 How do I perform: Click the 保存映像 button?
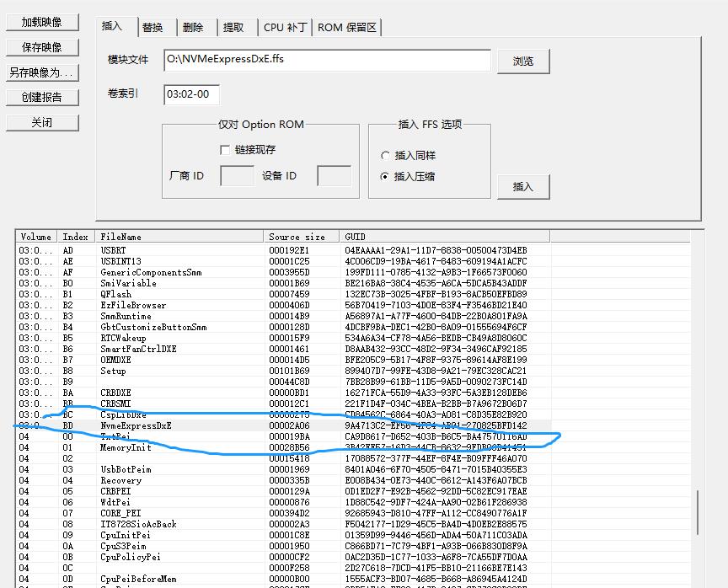42,47
